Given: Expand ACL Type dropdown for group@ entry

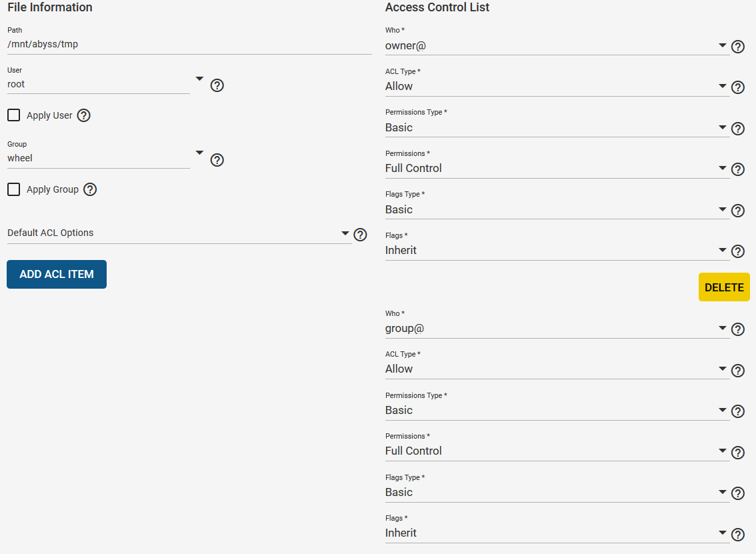Looking at the screenshot, I should (x=556, y=369).
